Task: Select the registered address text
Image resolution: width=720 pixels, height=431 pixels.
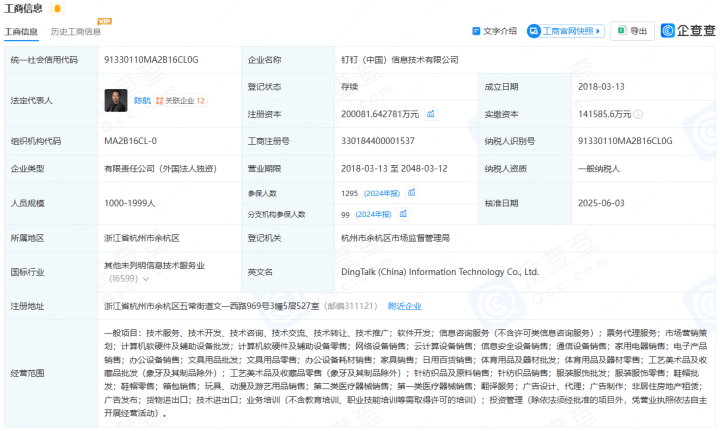Action: click(x=212, y=306)
